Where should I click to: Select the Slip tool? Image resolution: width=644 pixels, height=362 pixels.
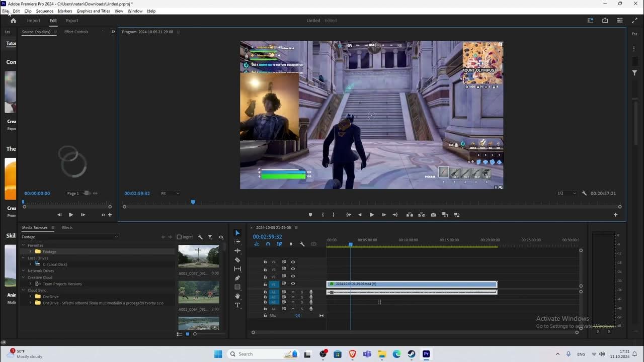(237, 269)
